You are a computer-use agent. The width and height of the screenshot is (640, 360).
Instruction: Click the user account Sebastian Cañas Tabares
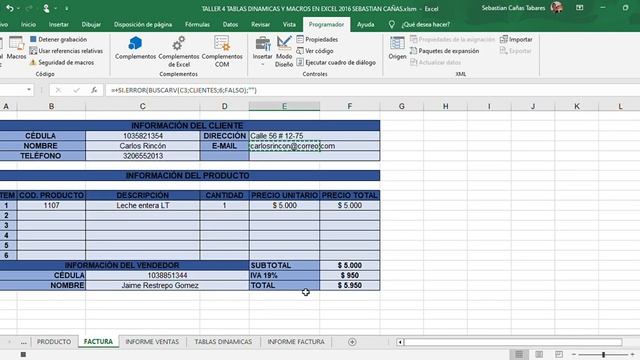click(x=513, y=8)
